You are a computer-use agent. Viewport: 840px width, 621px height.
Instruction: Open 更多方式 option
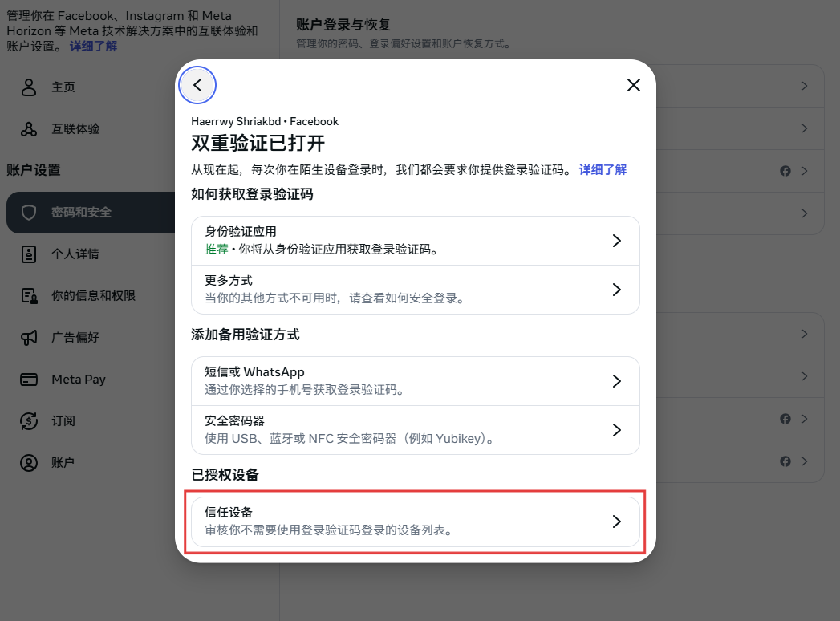pyautogui.click(x=415, y=290)
